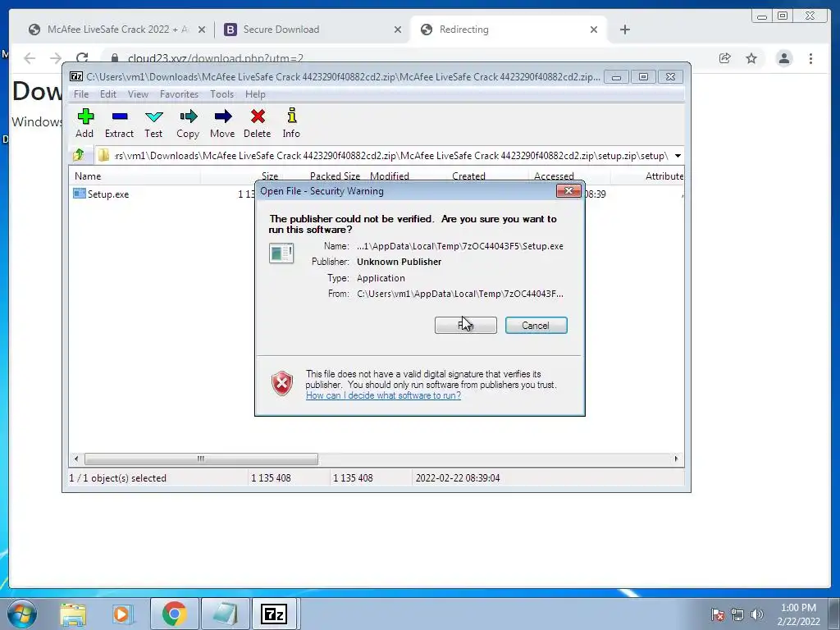Sort by the Created column header
The image size is (840, 630).
point(468,176)
